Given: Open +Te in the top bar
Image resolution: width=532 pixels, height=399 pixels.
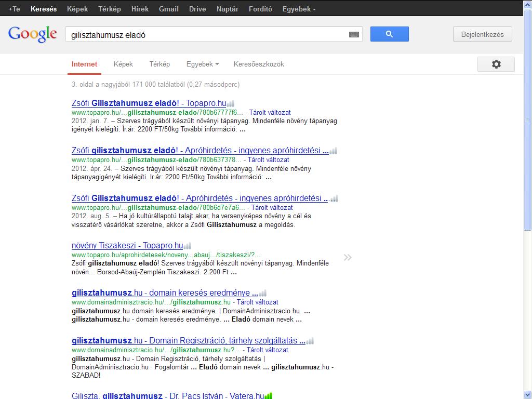Looking at the screenshot, I should [14, 9].
